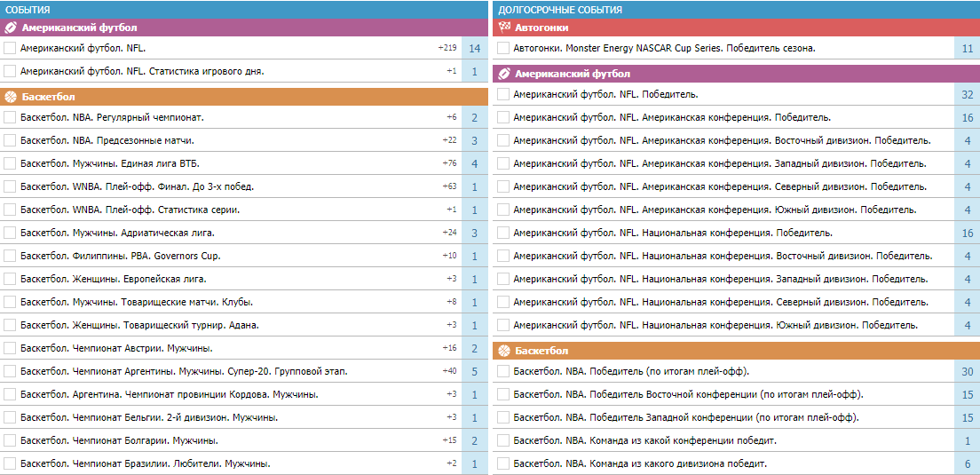Screen dimensions: 980x475
Task: Collapse Баскетбол long-term section header
Action: coord(736,351)
